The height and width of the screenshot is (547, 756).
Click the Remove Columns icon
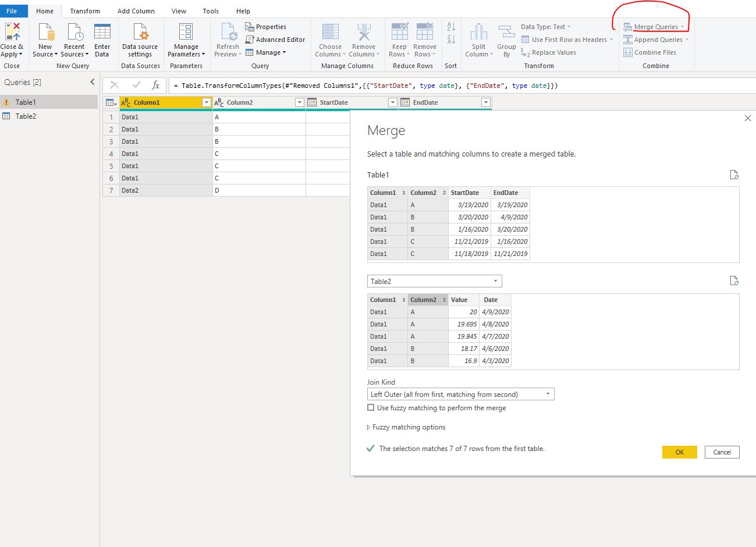(x=364, y=31)
